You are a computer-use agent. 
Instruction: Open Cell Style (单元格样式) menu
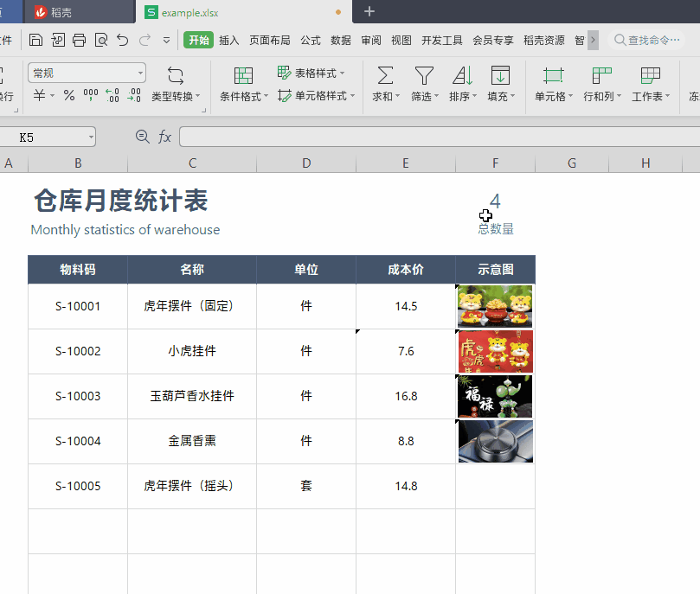click(316, 95)
